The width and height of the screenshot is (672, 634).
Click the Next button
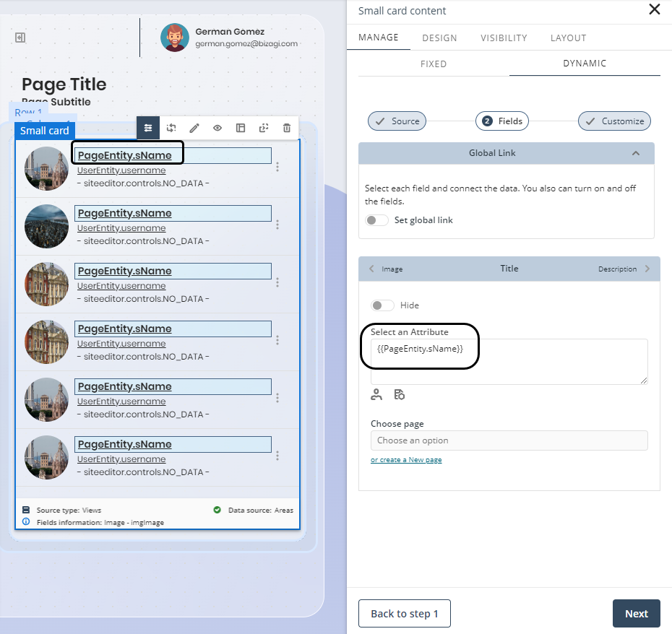pyautogui.click(x=637, y=614)
